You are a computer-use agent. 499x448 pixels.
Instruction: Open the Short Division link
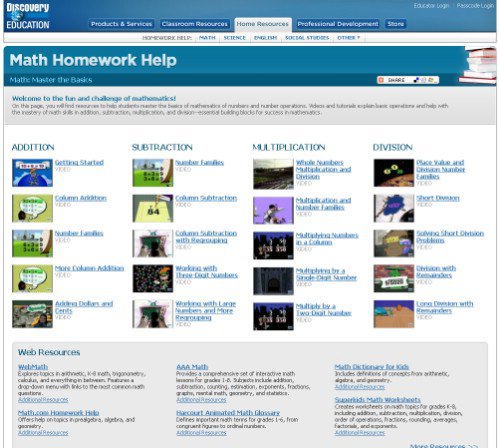438,198
